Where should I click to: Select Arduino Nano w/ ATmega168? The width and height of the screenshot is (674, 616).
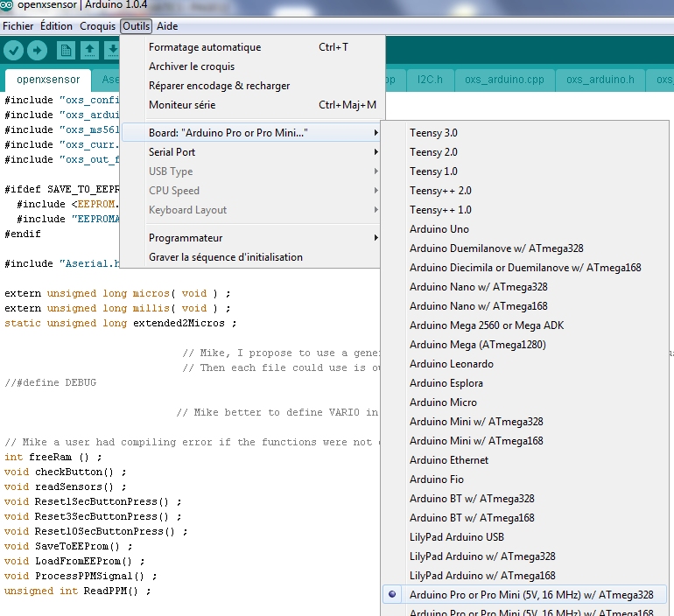524,306
